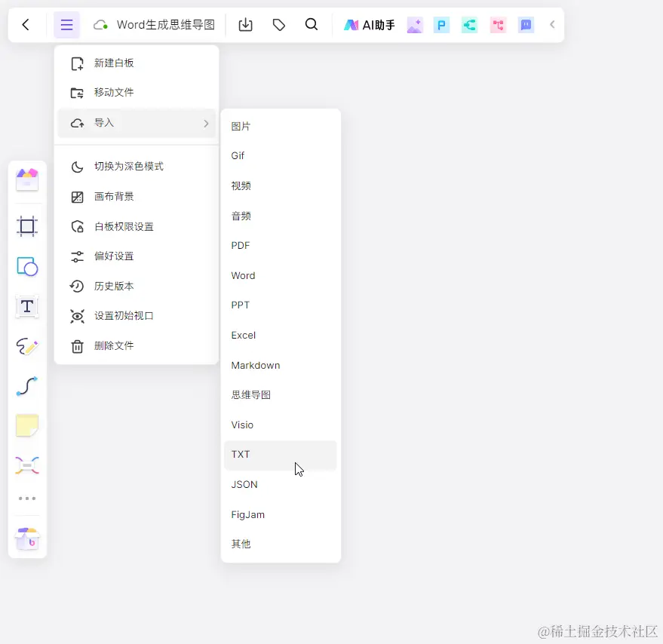Choose 设置初始视口 option
The width and height of the screenshot is (663, 644).
point(137,316)
